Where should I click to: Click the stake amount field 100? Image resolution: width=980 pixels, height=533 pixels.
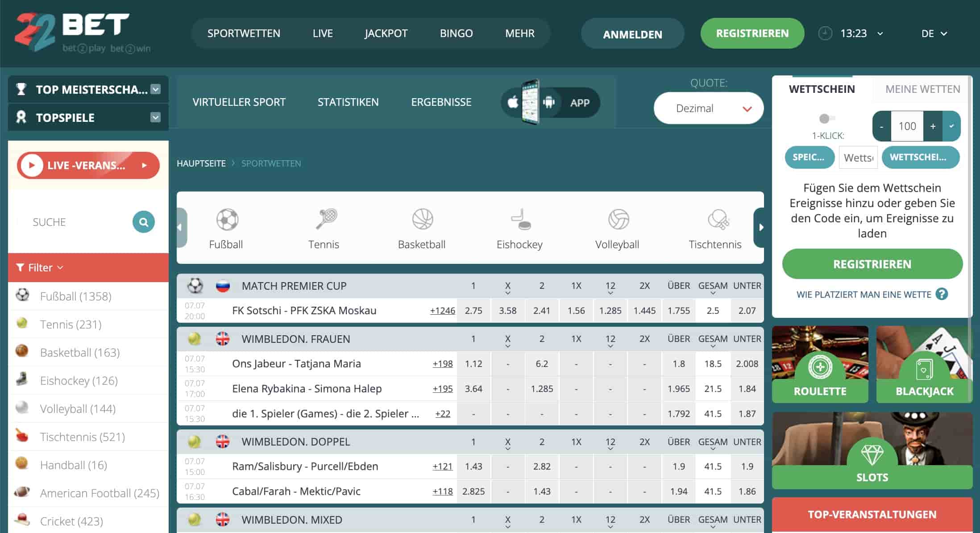pos(907,126)
